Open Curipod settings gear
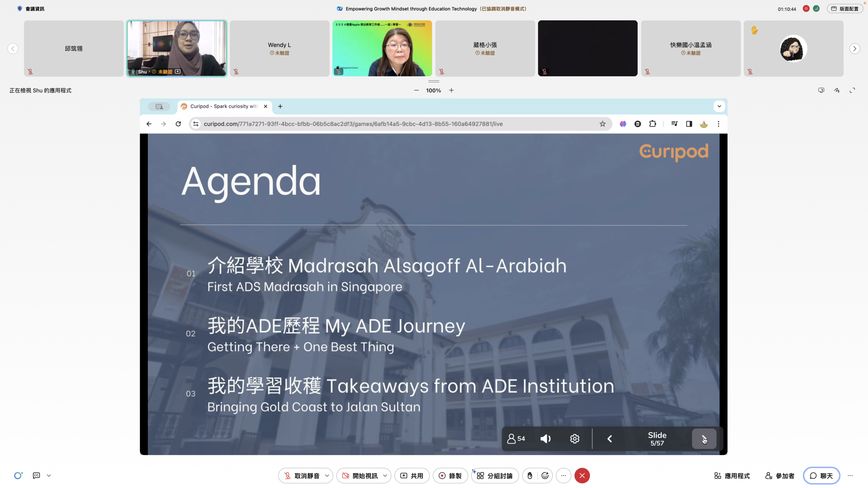 coord(574,439)
